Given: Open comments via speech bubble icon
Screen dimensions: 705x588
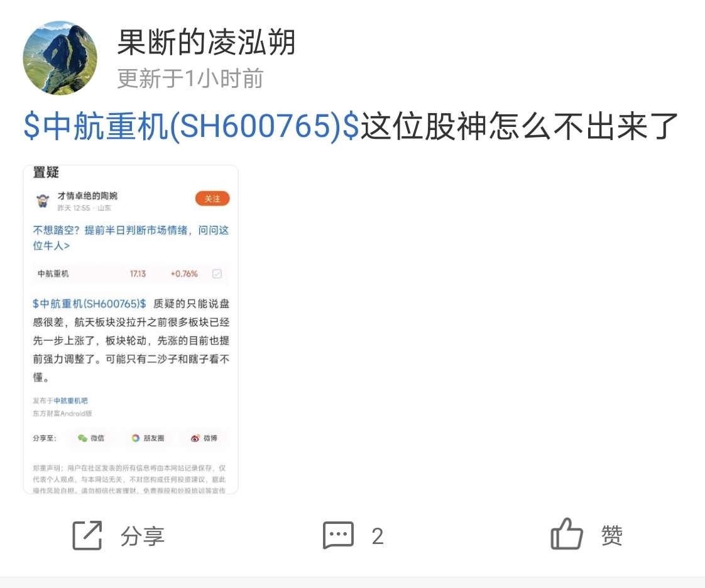Looking at the screenshot, I should coord(338,535).
